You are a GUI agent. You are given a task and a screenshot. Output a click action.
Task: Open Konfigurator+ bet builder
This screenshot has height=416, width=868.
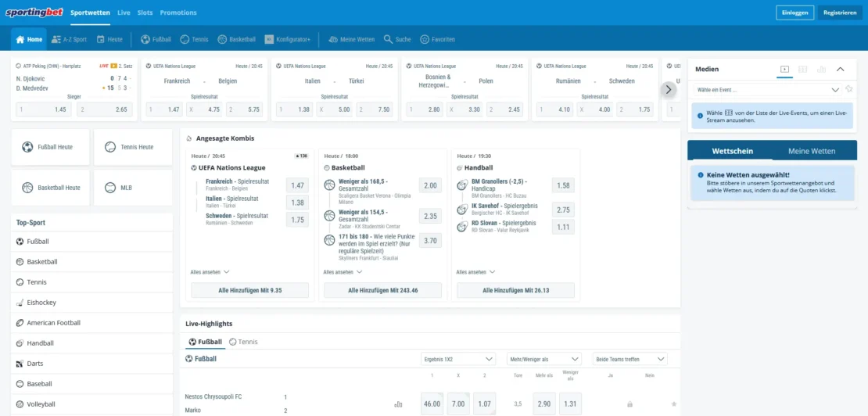tap(288, 39)
